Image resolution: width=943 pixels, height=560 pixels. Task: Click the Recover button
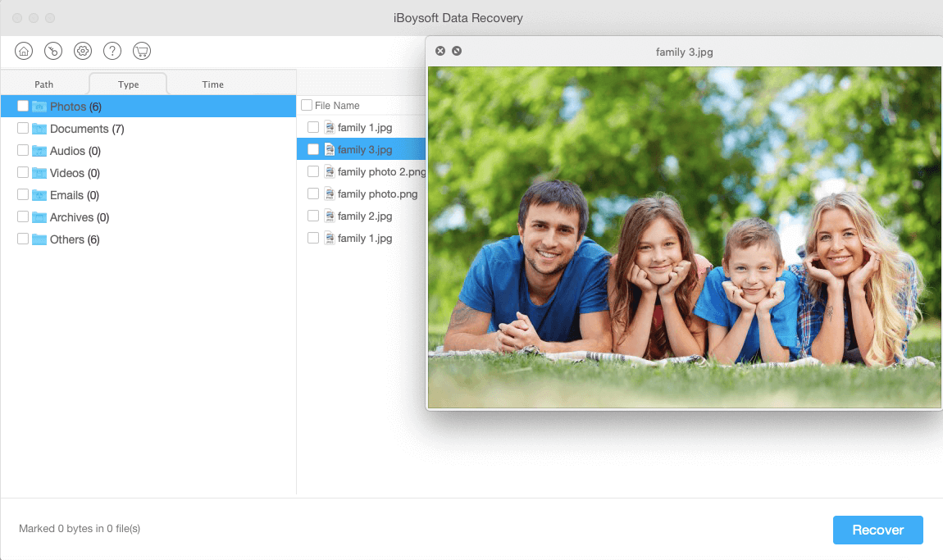[x=877, y=530]
